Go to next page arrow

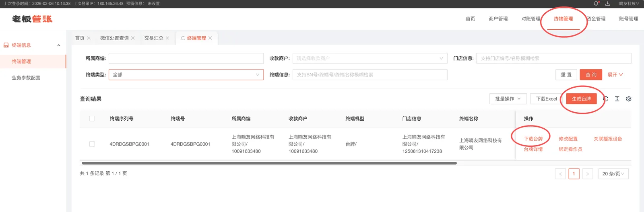(x=588, y=174)
